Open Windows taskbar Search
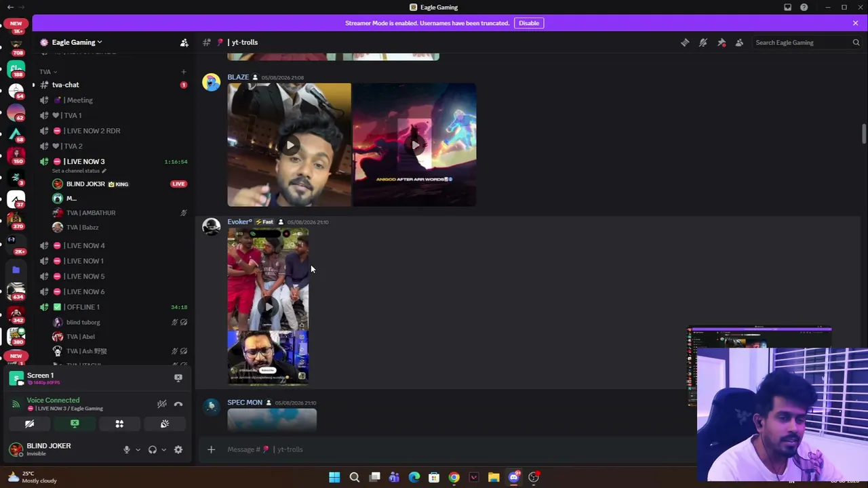The width and height of the screenshot is (868, 488). pos(354,477)
